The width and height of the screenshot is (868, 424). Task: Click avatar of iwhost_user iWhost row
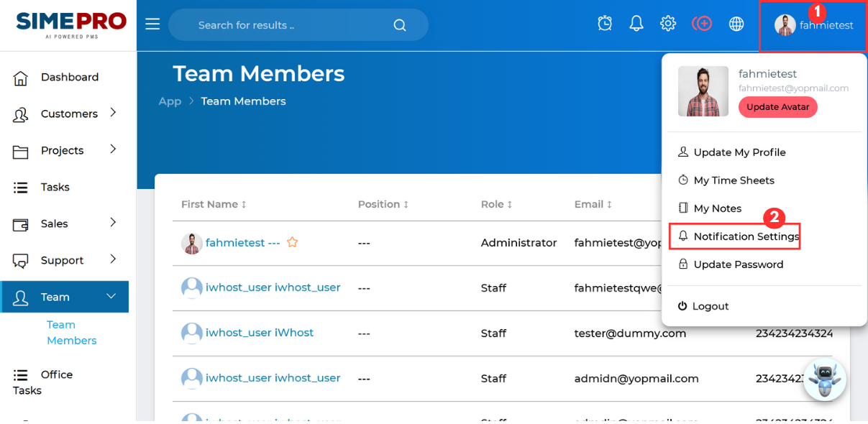(x=192, y=333)
